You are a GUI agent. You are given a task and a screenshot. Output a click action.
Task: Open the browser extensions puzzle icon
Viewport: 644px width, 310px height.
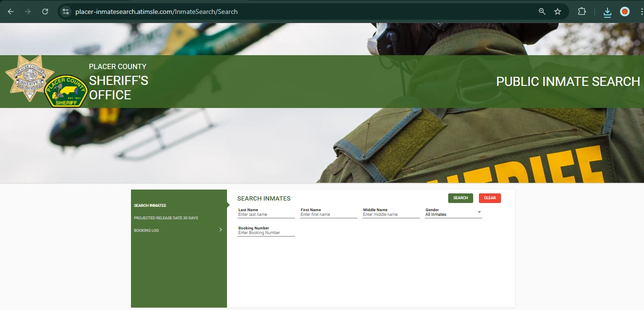[582, 12]
